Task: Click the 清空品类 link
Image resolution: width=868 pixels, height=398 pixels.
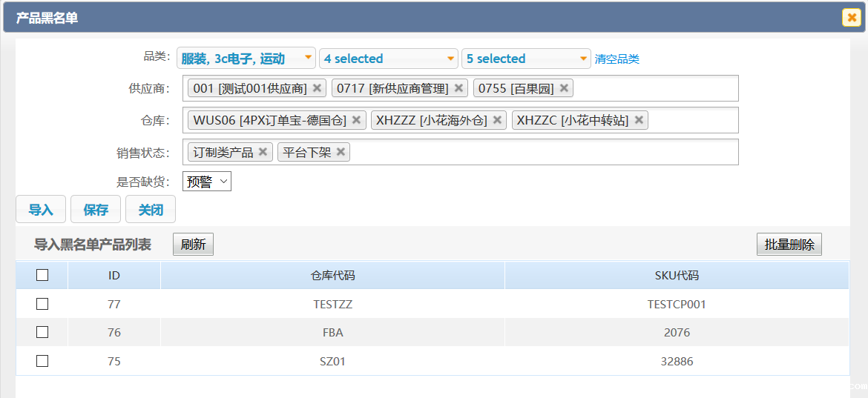Action: coord(617,59)
